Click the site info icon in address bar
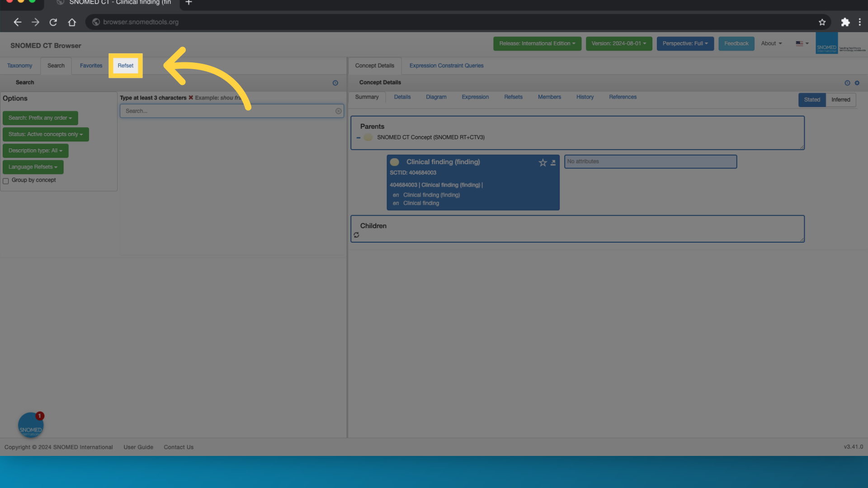Screen dimensions: 868x488 point(96,22)
